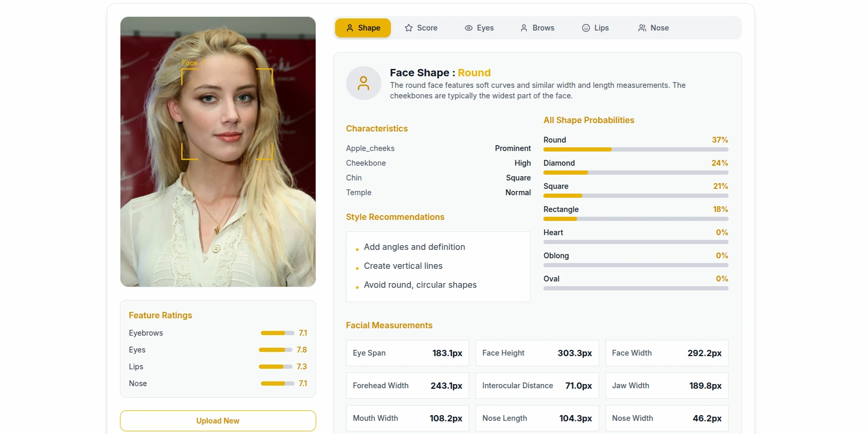The image size is (868, 434).
Task: Click the eye icon beside Eyes
Action: (x=468, y=28)
